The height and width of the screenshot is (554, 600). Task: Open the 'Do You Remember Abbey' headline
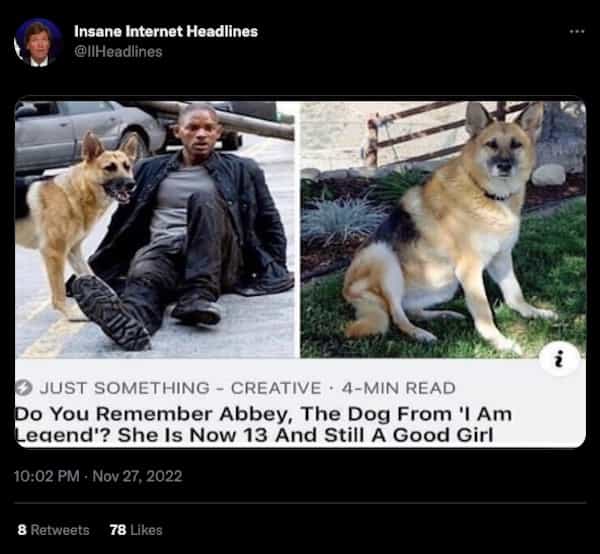coord(263,424)
